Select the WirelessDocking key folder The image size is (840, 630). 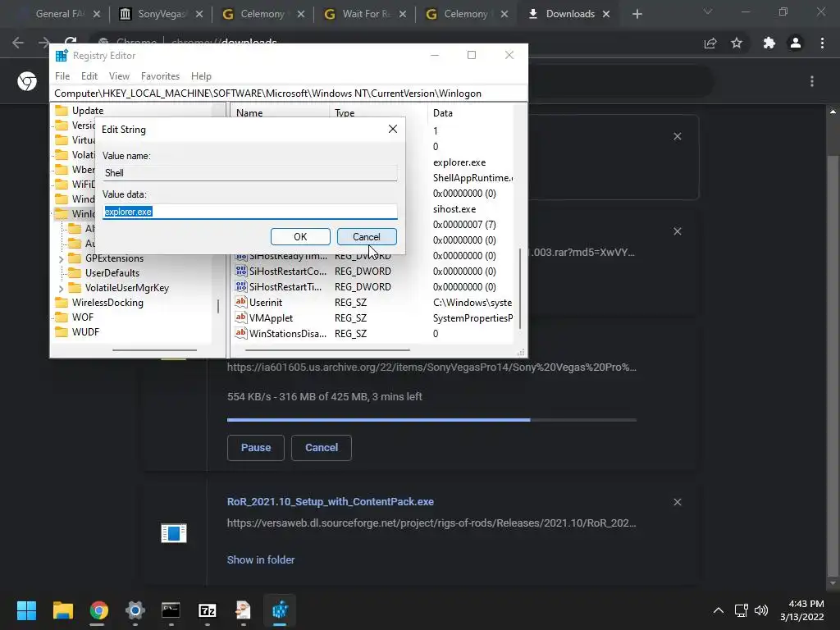pos(107,303)
